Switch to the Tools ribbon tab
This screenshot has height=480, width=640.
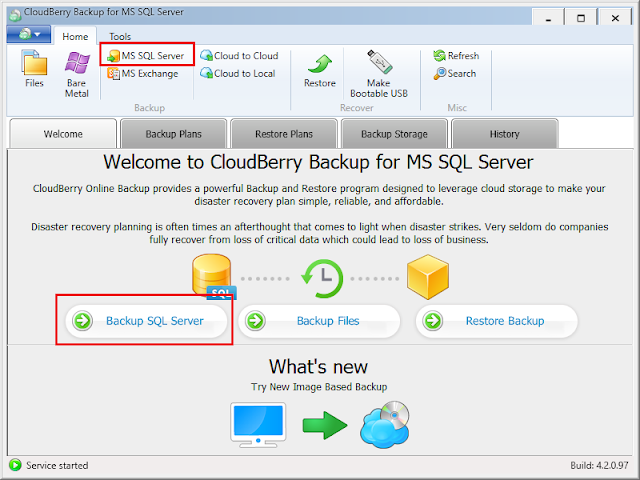pyautogui.click(x=120, y=36)
